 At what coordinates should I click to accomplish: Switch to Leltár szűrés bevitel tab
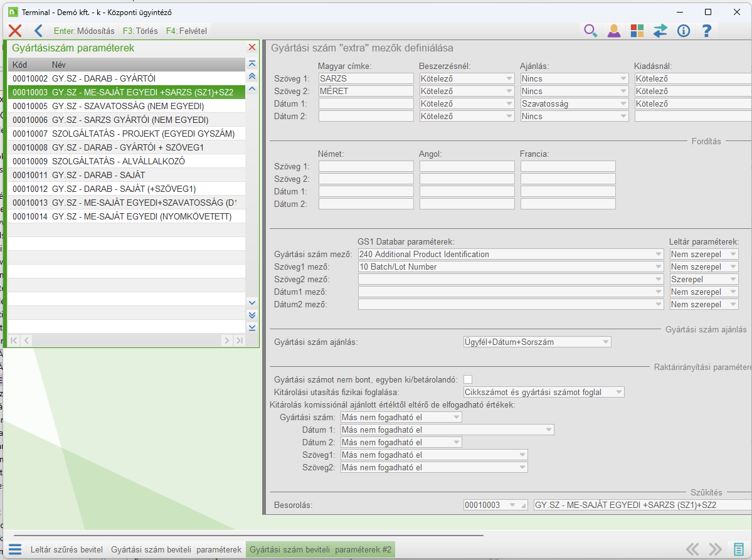click(66, 550)
